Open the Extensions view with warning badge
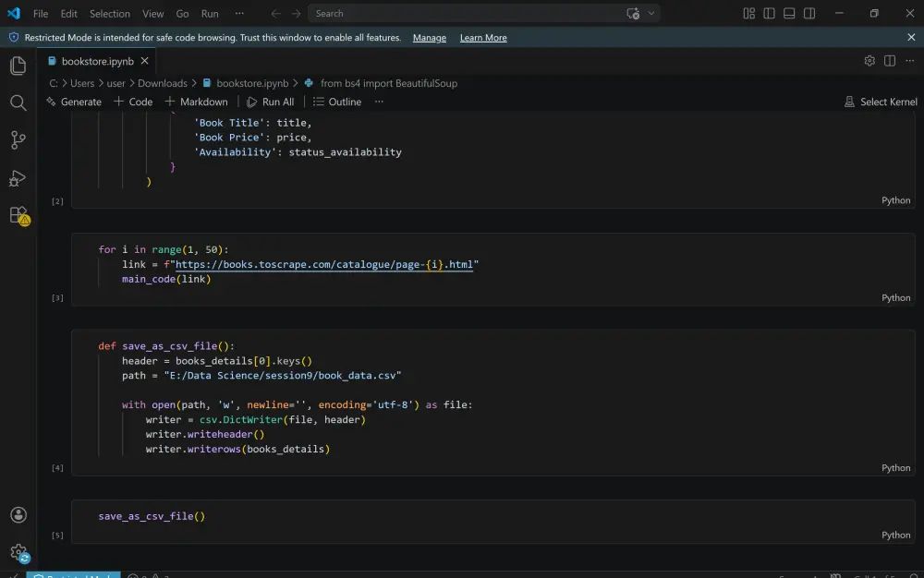This screenshot has width=924, height=578. [x=18, y=215]
